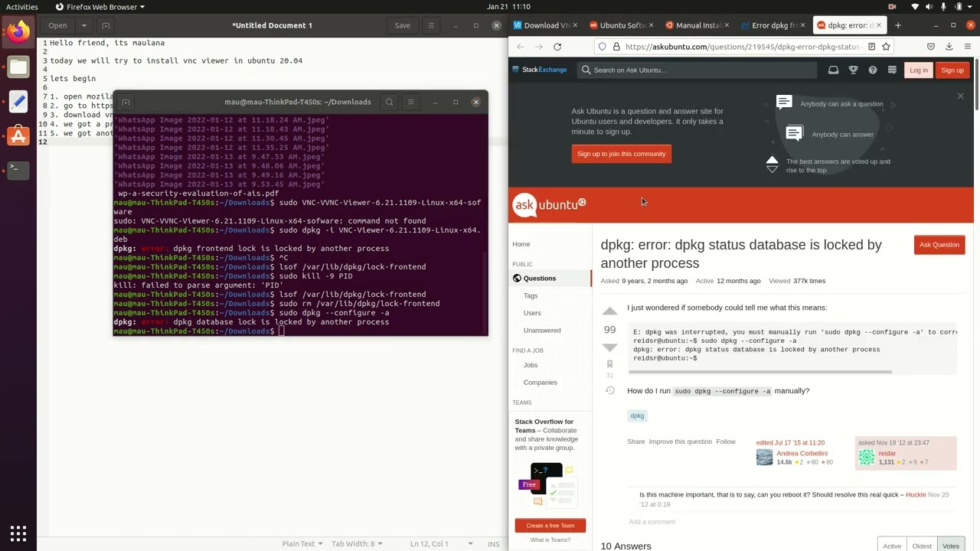
Task: Log in to Ask Ubuntu
Action: click(x=918, y=70)
